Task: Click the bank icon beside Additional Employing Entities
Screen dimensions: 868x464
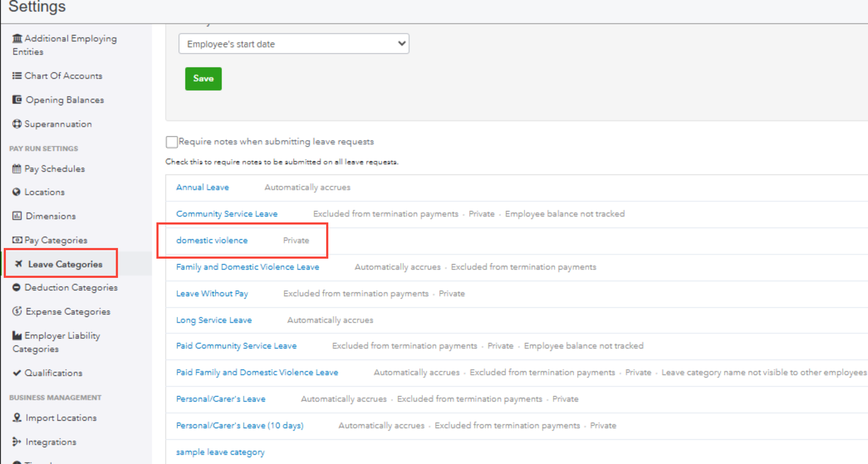Action: coord(17,38)
